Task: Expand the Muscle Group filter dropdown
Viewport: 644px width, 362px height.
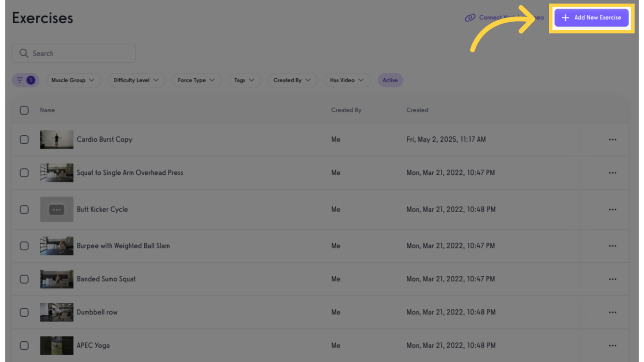Action: tap(73, 80)
